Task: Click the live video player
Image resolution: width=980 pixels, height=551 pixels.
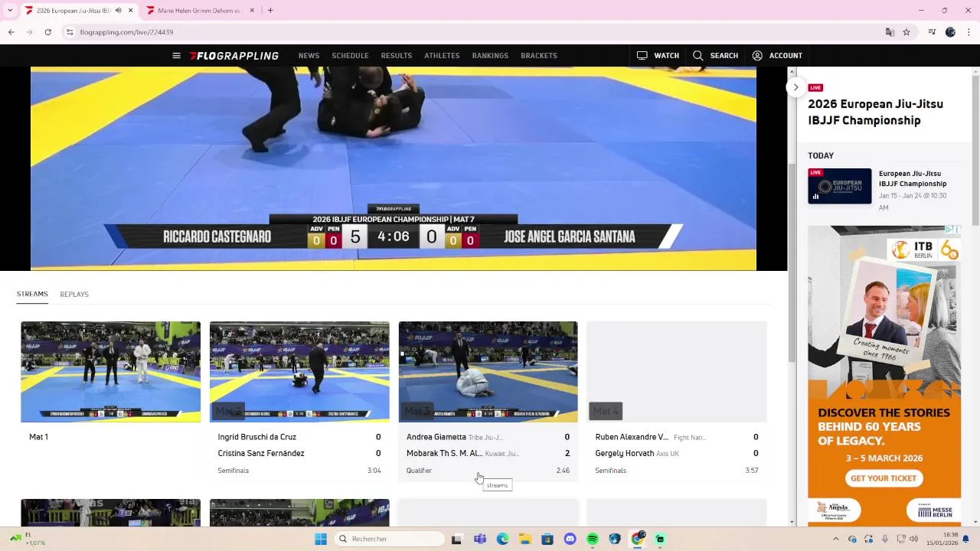Action: point(394,168)
